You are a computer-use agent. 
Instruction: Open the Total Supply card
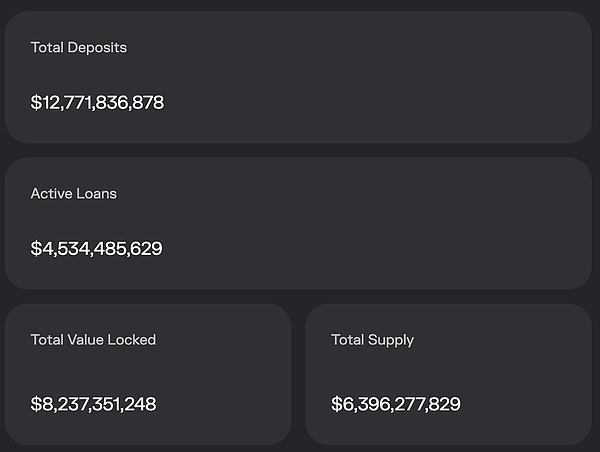tap(448, 372)
